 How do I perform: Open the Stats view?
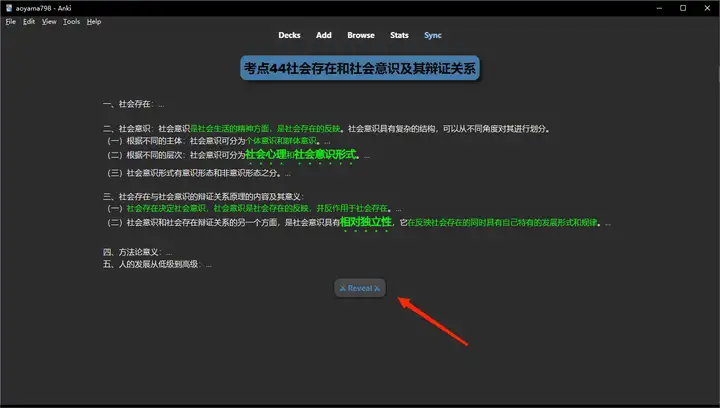399,35
